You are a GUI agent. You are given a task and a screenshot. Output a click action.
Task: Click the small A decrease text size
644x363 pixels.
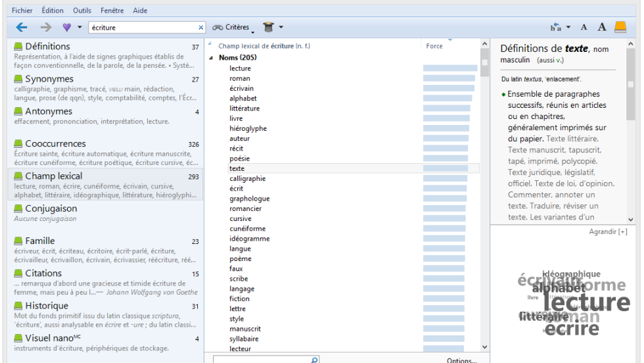click(x=584, y=27)
